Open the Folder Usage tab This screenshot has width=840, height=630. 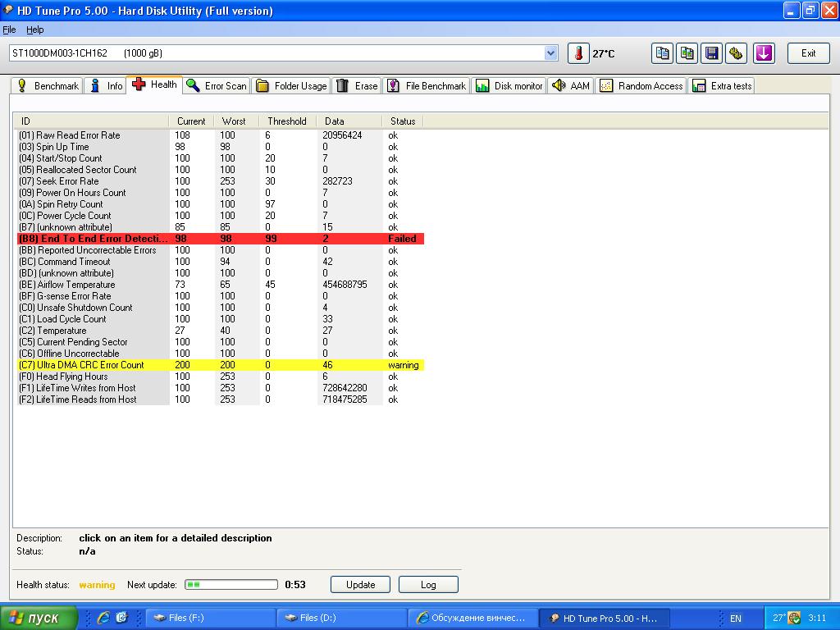[291, 85]
